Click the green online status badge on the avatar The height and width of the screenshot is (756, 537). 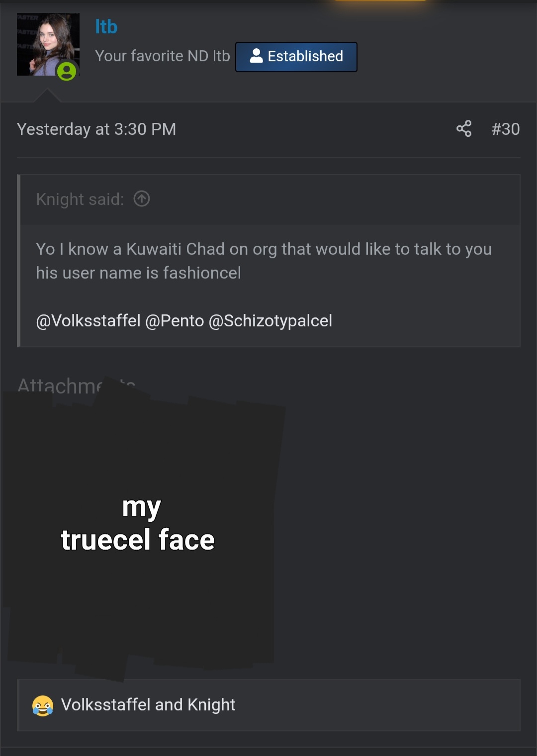point(67,71)
